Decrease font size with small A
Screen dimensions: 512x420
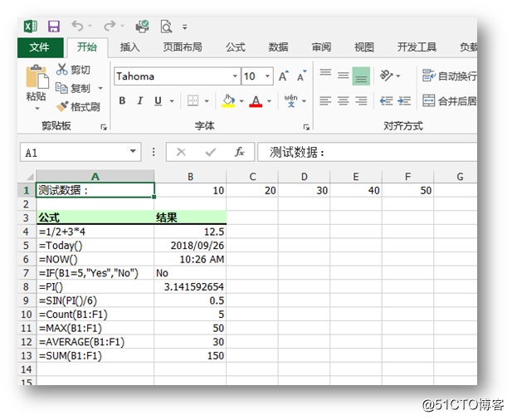pos(302,76)
